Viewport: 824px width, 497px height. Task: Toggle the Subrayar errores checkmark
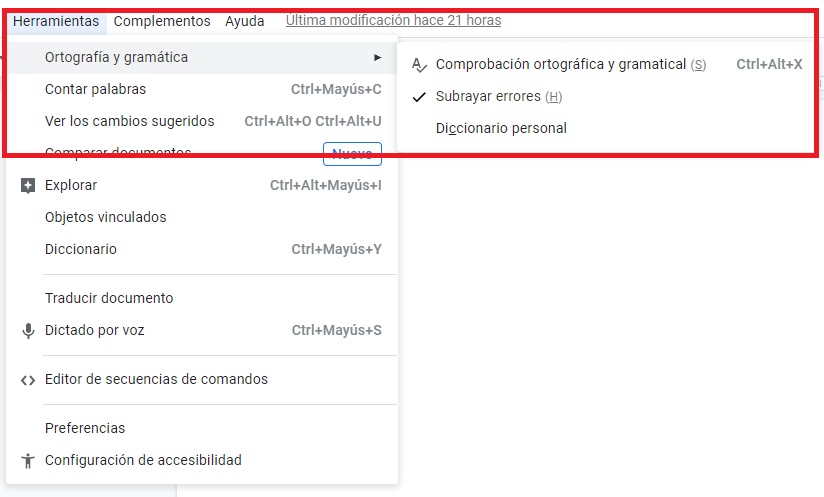419,97
